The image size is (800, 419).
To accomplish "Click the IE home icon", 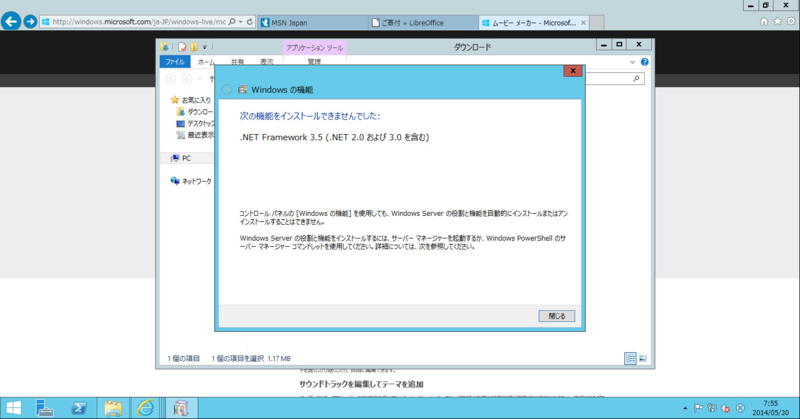I will point(764,21).
